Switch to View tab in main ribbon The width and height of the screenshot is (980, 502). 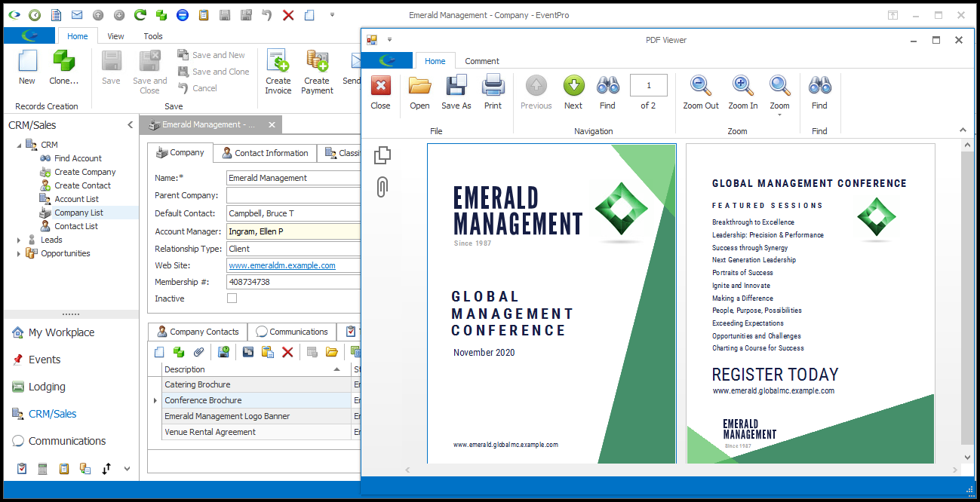coord(115,36)
